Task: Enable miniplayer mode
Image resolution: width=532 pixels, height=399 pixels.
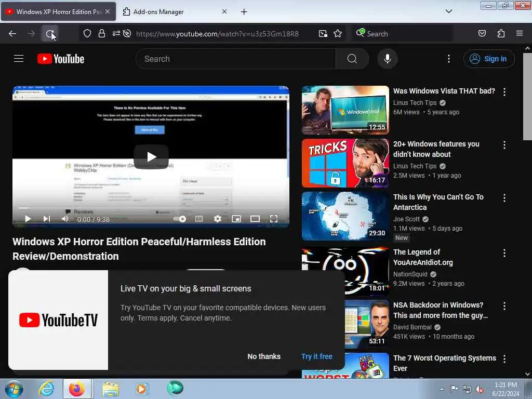Action: (236, 219)
